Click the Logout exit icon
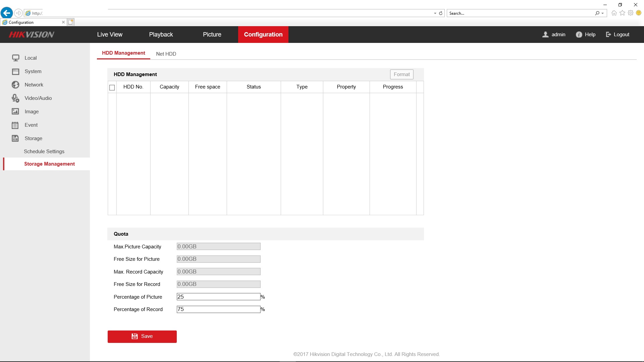 pyautogui.click(x=608, y=35)
